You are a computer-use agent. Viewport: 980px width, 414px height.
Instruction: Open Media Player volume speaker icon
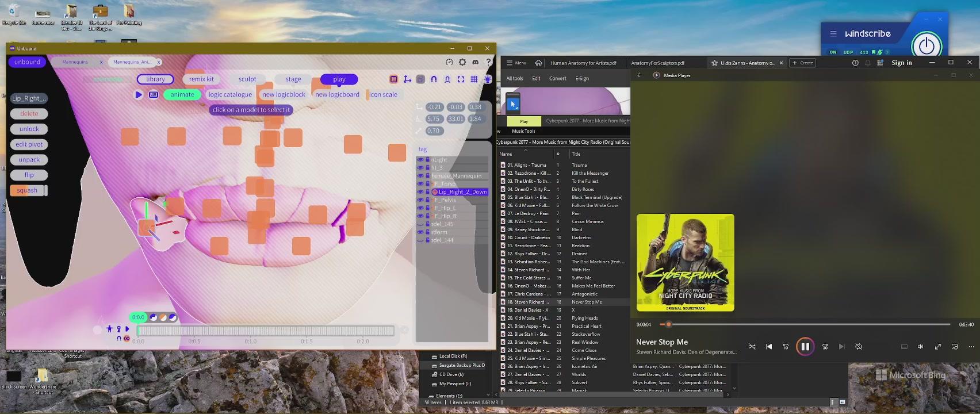tap(921, 347)
